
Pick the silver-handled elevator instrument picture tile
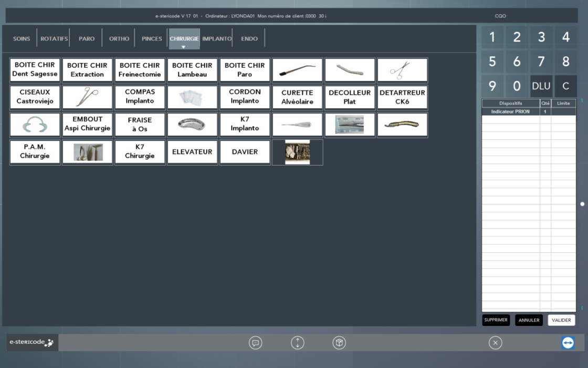tap(297, 124)
